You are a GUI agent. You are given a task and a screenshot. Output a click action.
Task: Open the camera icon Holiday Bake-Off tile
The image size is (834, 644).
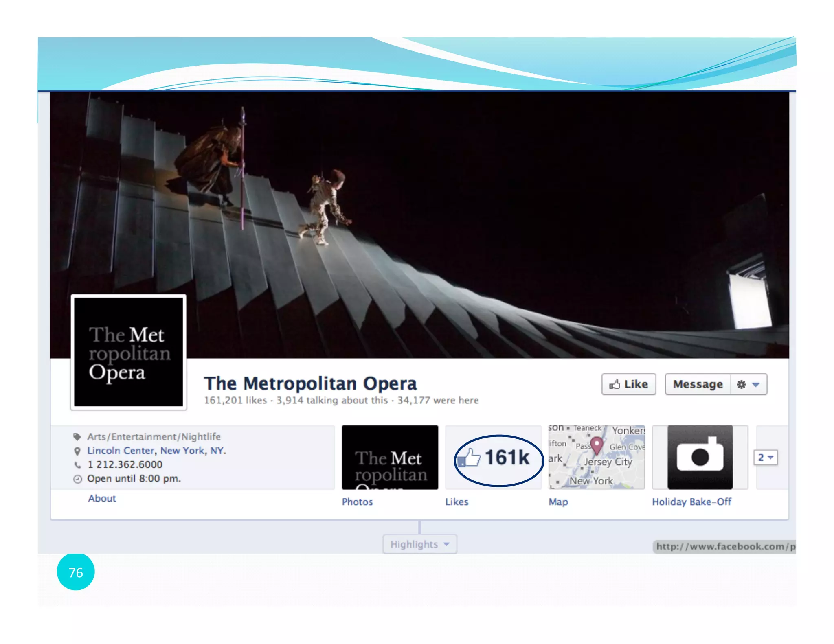coord(700,458)
